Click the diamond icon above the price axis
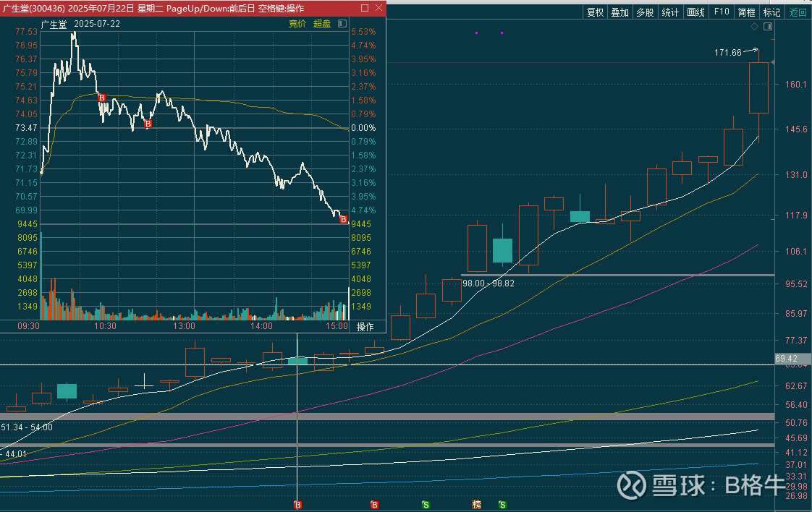812x512 pixels. (x=755, y=27)
